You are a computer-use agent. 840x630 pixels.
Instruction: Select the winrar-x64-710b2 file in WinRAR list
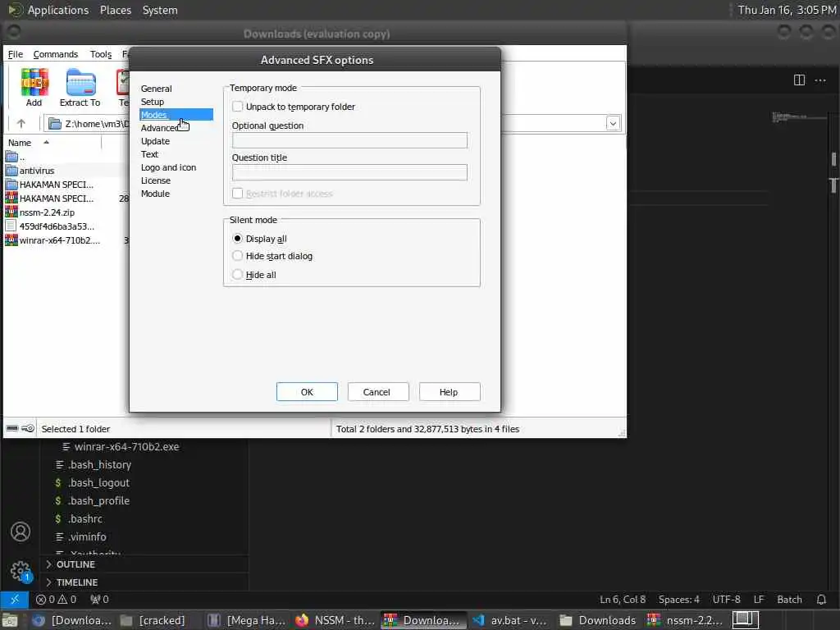[x=59, y=240]
